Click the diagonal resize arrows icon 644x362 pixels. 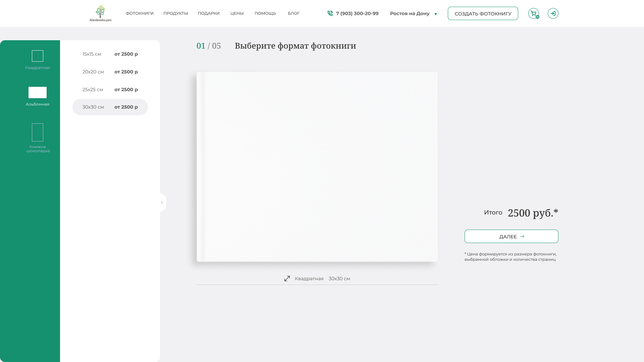pyautogui.click(x=287, y=279)
